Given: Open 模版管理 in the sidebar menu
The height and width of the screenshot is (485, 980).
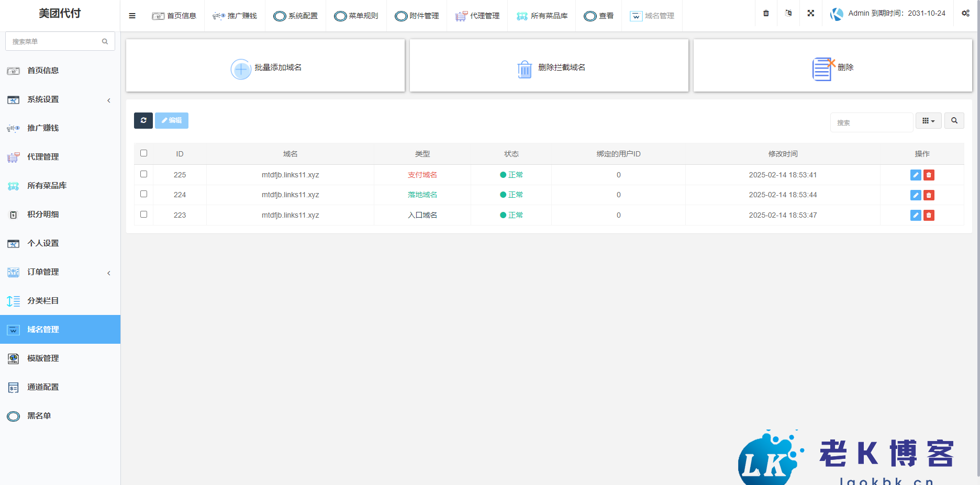Looking at the screenshot, I should click(43, 358).
